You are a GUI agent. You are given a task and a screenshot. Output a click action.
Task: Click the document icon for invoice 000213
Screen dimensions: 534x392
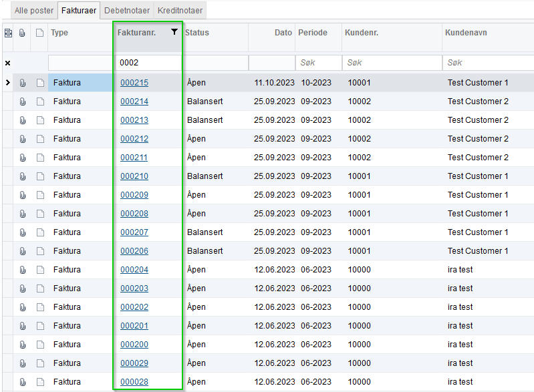pyautogui.click(x=40, y=120)
